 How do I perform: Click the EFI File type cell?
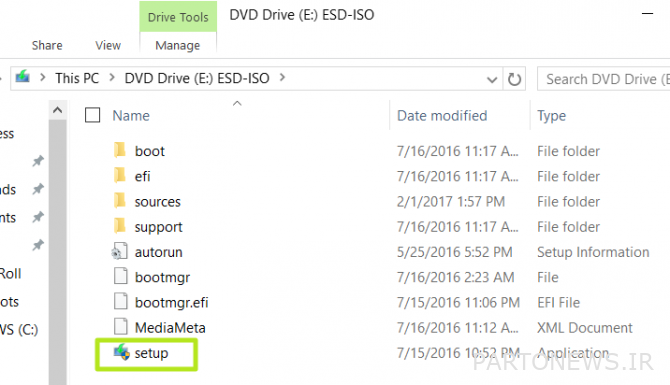point(558,303)
